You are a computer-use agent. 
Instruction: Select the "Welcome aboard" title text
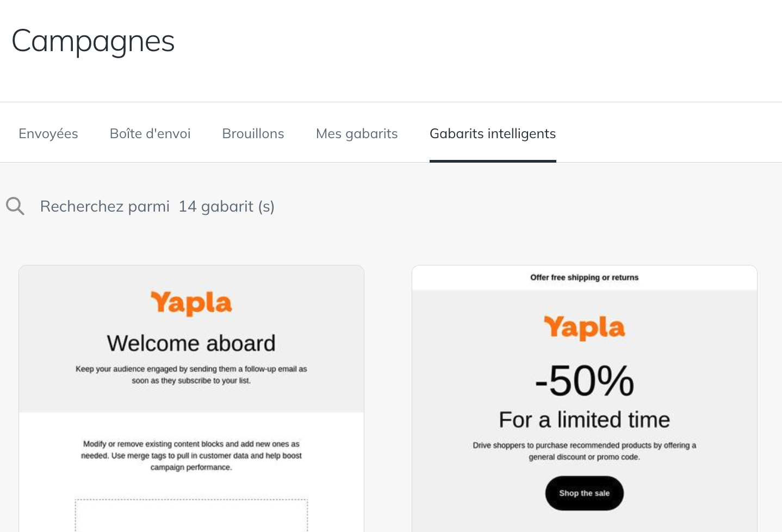tap(191, 343)
